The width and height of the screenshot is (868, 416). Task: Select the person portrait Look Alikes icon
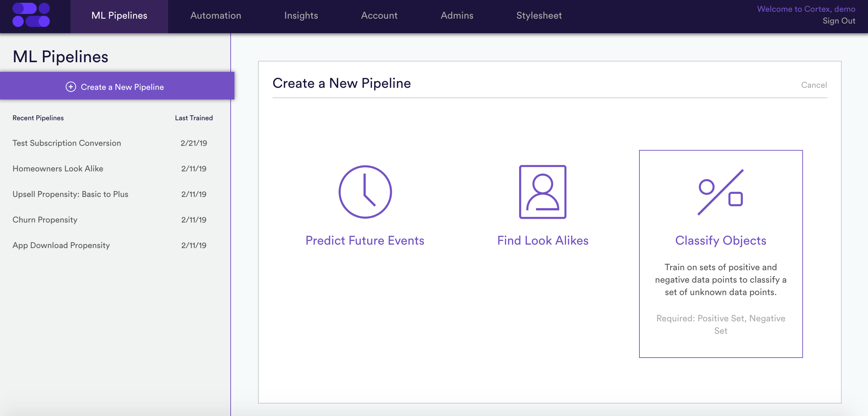pos(543,192)
